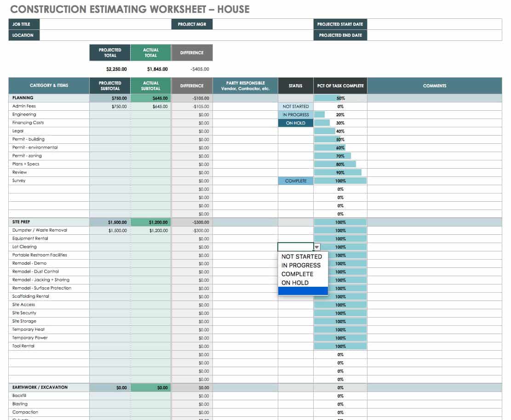Select the Temporary Power row label
The height and width of the screenshot is (420, 511).
point(29,338)
